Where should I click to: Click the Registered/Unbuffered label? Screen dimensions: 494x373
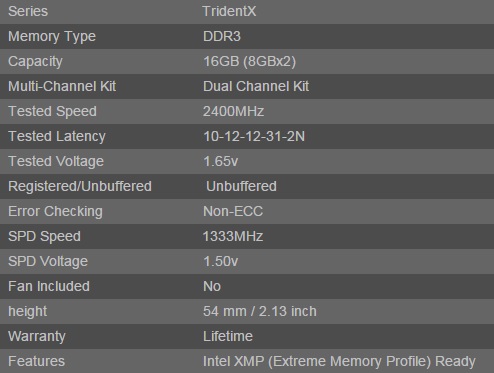click(x=80, y=187)
